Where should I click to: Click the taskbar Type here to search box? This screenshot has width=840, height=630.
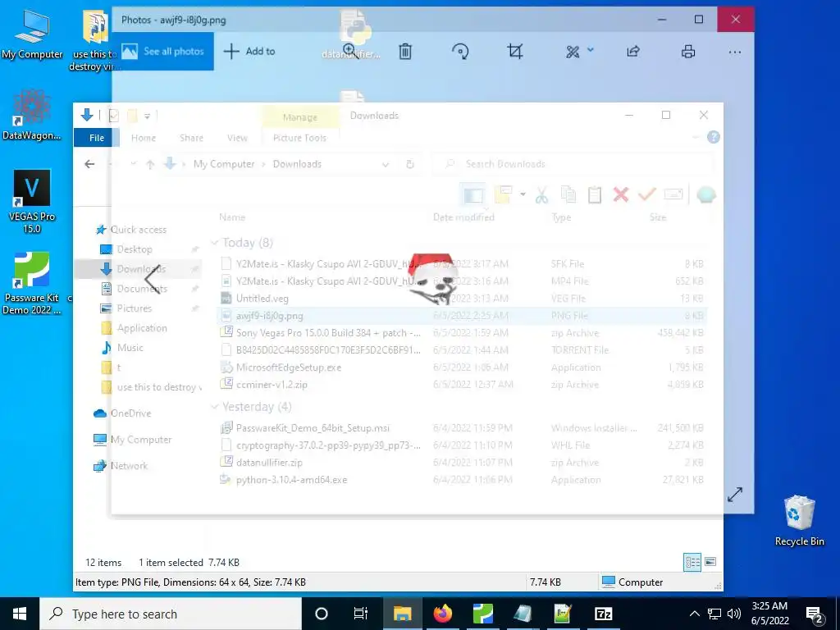pyautogui.click(x=171, y=614)
